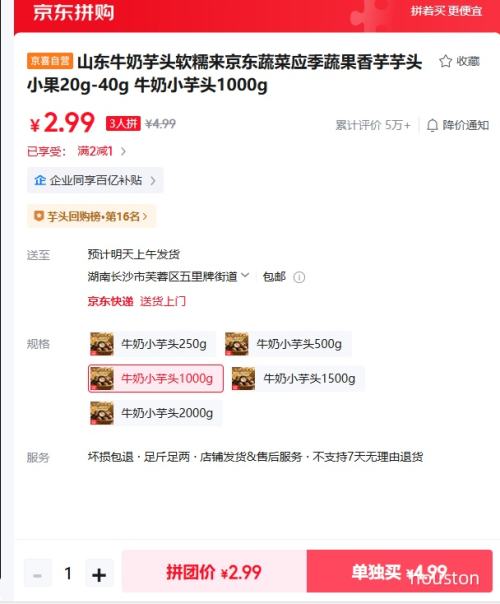Screen dimensions: 500x604
Task: Click the shipping info circle icon
Action: coord(299,277)
